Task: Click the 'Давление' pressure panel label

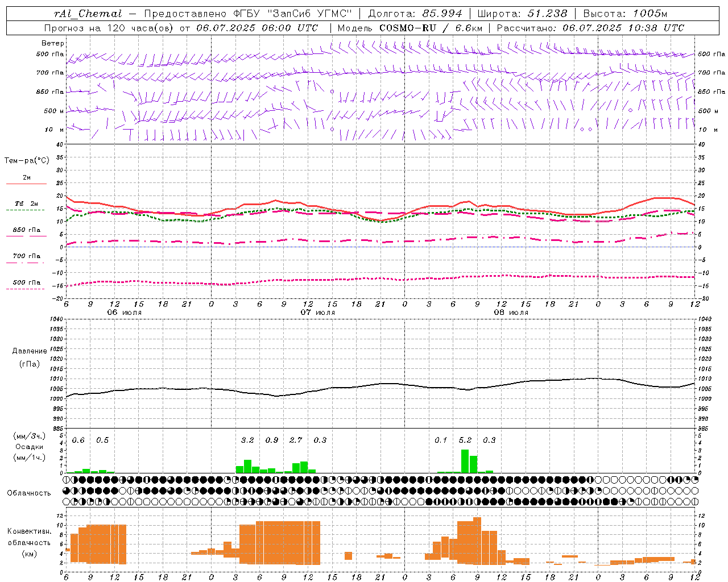Action: pos(30,351)
